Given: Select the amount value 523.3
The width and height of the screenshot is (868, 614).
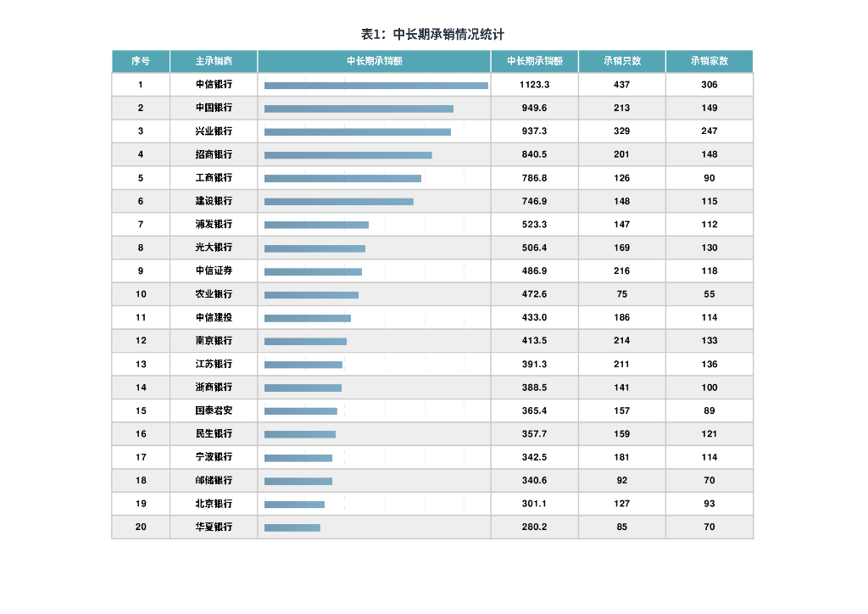Looking at the screenshot, I should [x=534, y=224].
